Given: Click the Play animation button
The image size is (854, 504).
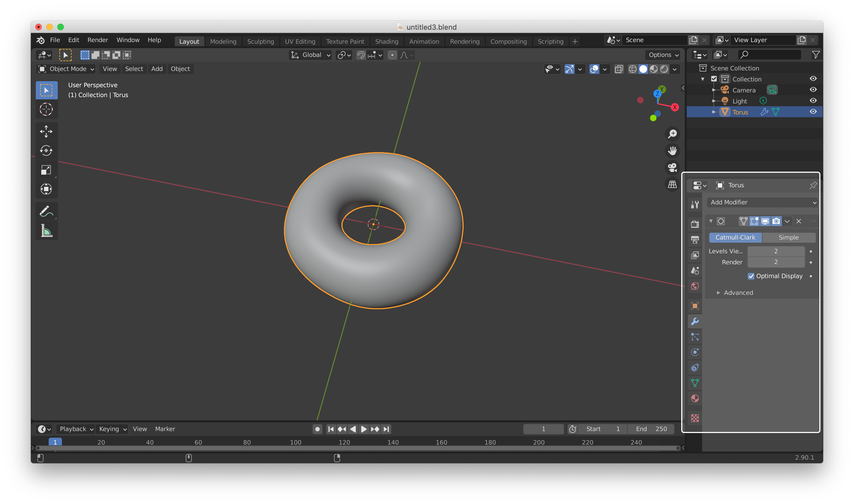Looking at the screenshot, I should (x=364, y=429).
